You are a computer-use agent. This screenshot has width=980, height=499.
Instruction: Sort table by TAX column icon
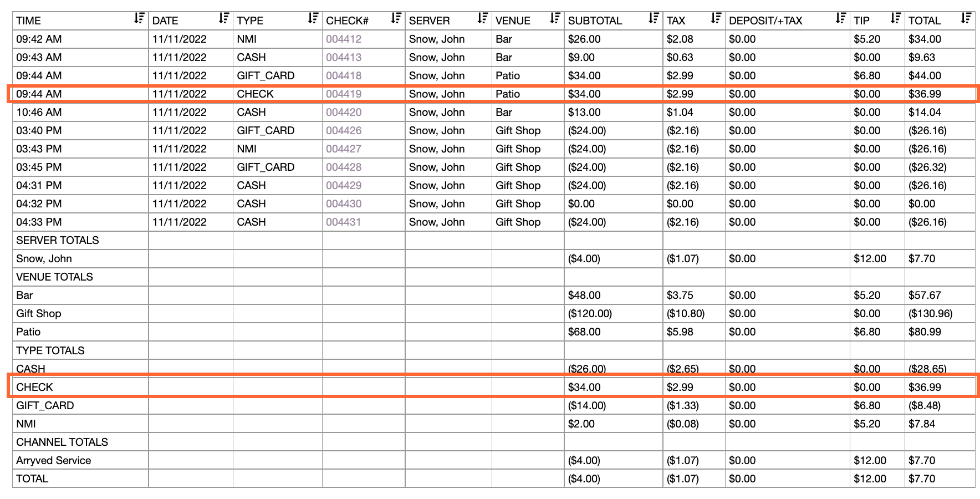[716, 18]
